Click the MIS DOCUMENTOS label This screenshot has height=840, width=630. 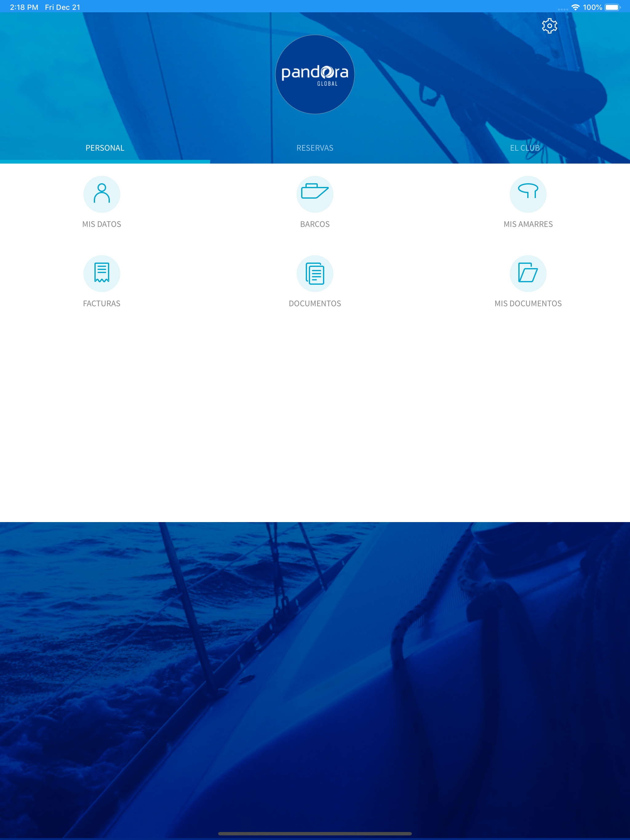[x=528, y=304]
